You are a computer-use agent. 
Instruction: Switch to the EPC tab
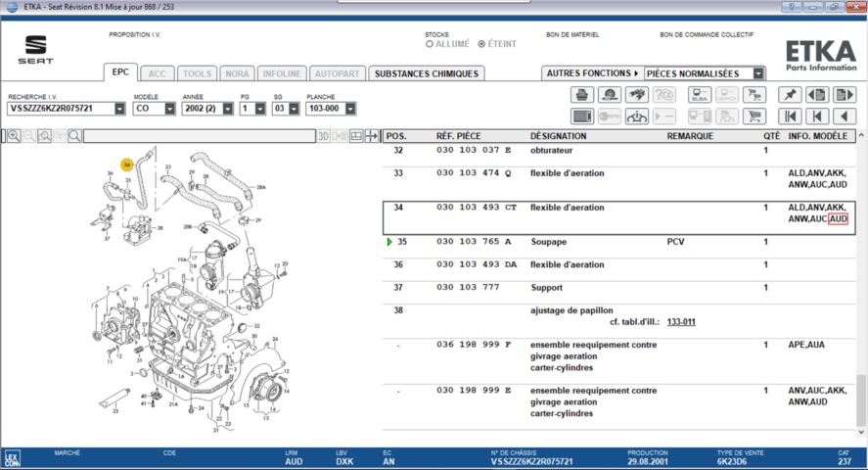(x=120, y=71)
